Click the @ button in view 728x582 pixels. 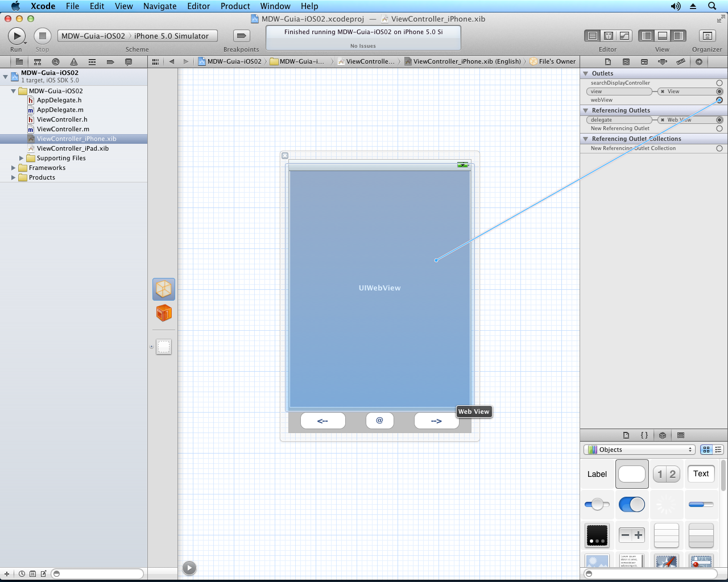pyautogui.click(x=380, y=421)
